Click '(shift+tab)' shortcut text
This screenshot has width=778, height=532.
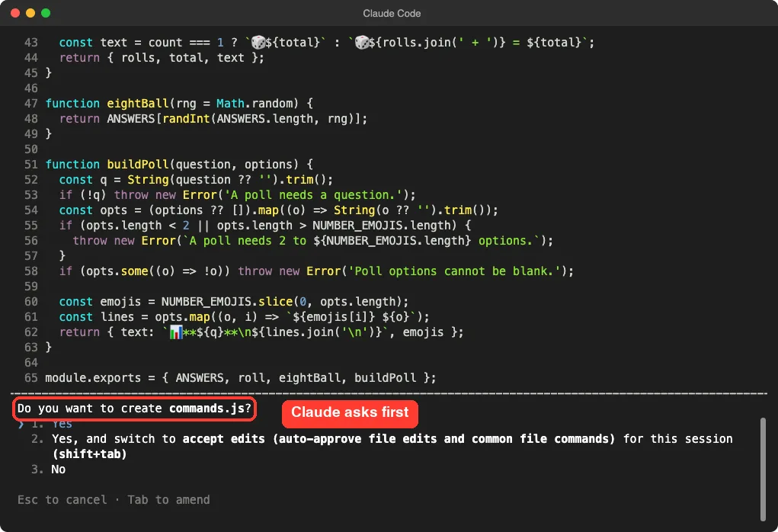coord(89,454)
